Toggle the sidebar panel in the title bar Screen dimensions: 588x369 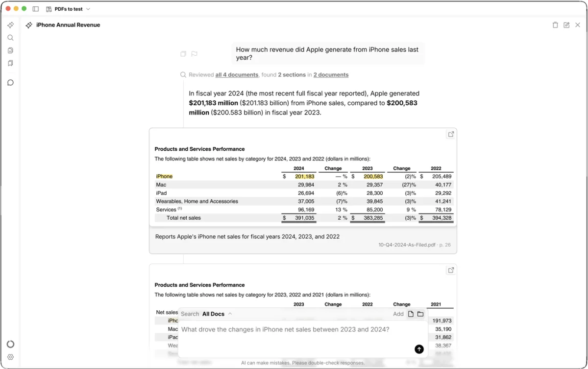click(36, 9)
